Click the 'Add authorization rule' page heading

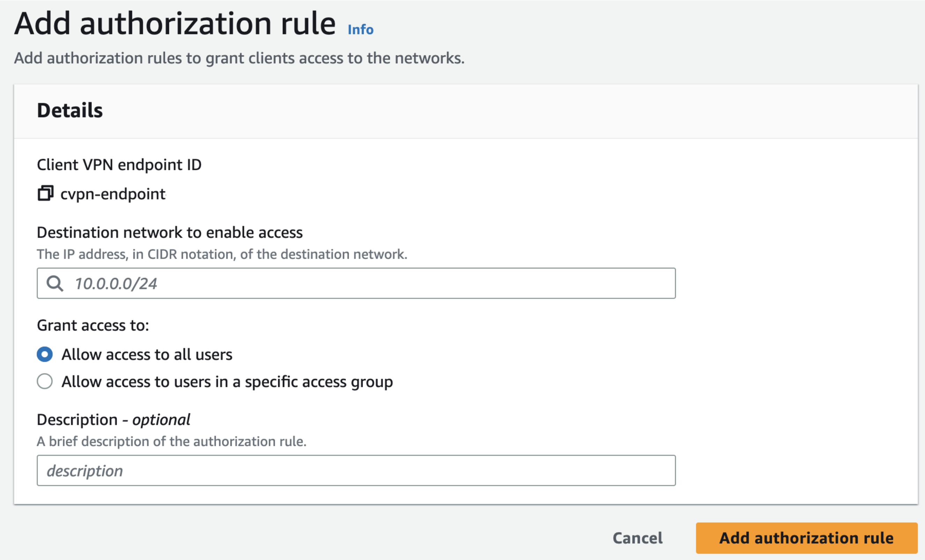[175, 24]
